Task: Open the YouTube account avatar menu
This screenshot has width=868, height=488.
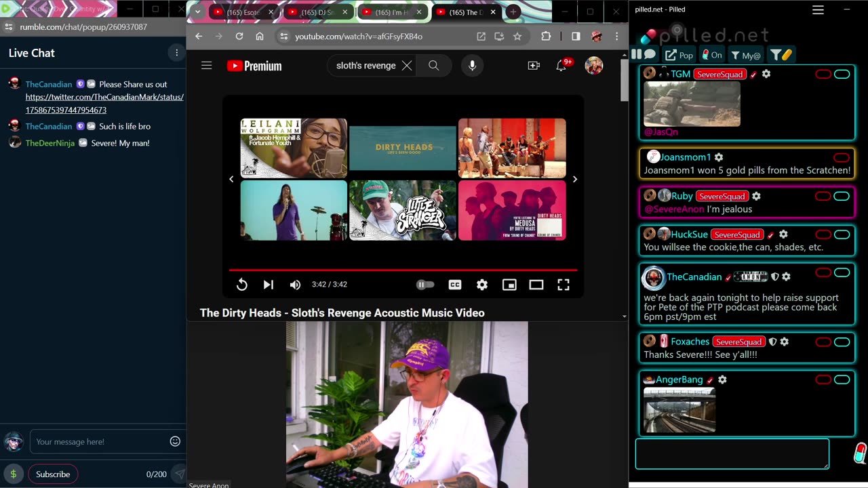Action: tap(594, 66)
